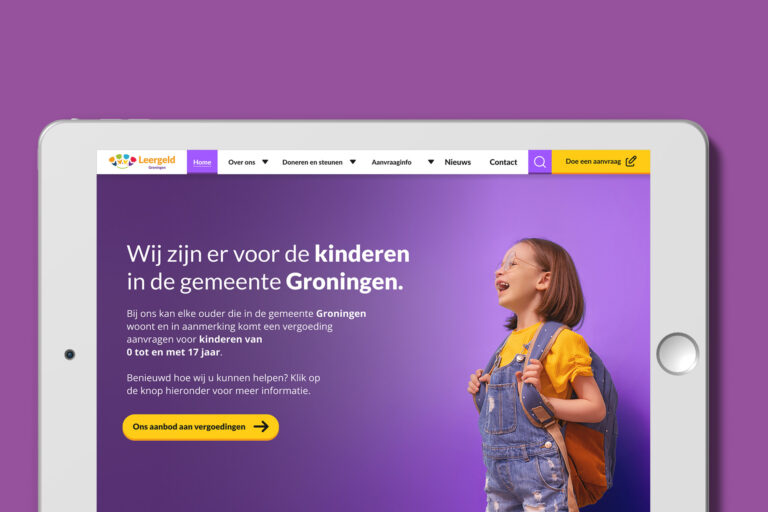Open the Nieuws menu item

(x=457, y=162)
